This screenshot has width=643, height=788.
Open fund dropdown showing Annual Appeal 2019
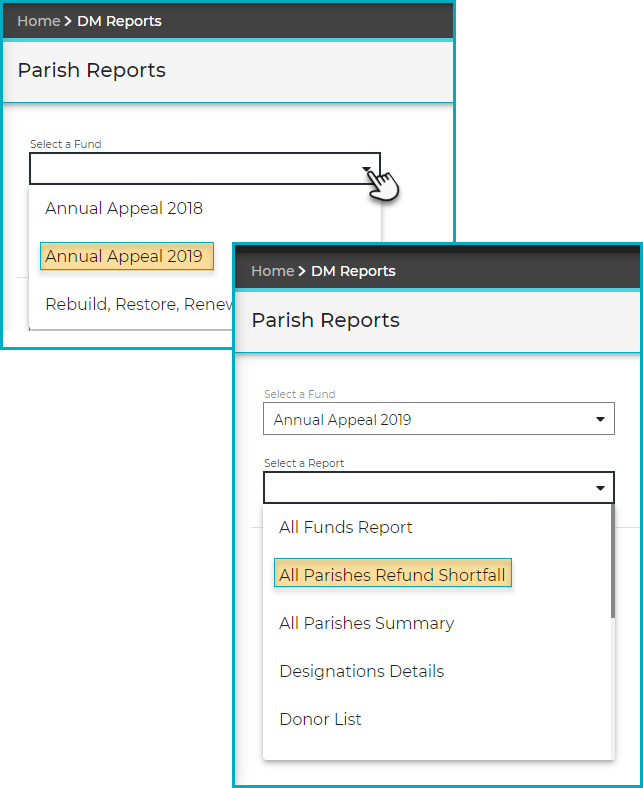[439, 419]
